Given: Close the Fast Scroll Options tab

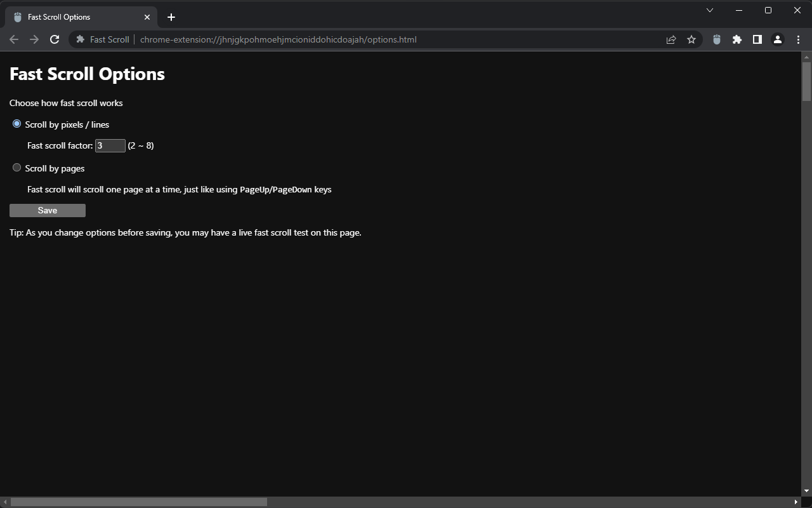Looking at the screenshot, I should click(147, 17).
